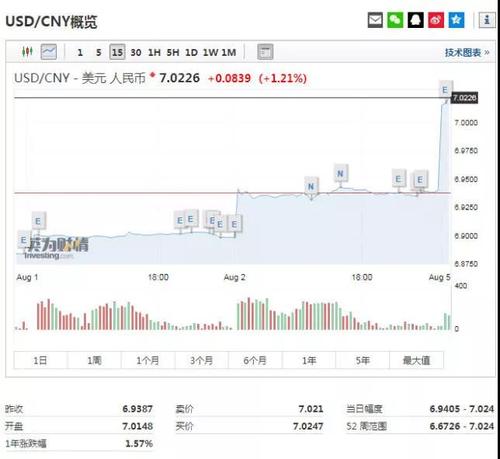Click the 买价 value 7.0247
This screenshot has width=500, height=459.
point(308,426)
